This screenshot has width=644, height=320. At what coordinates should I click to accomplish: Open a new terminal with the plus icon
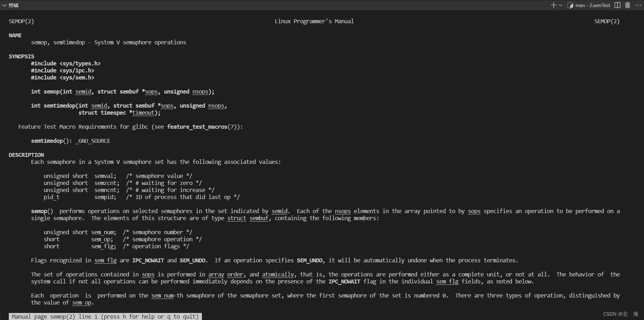pyautogui.click(x=554, y=5)
